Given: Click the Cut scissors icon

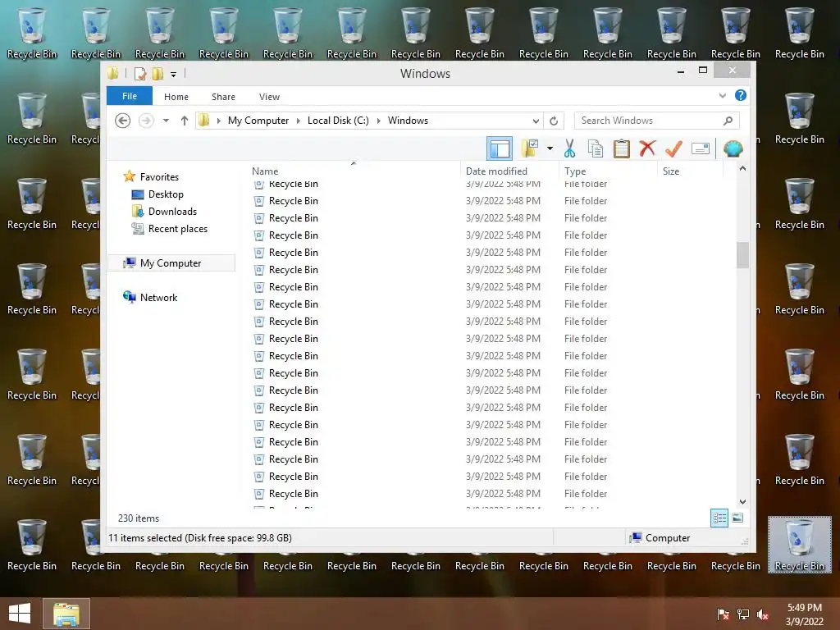Looking at the screenshot, I should [569, 148].
